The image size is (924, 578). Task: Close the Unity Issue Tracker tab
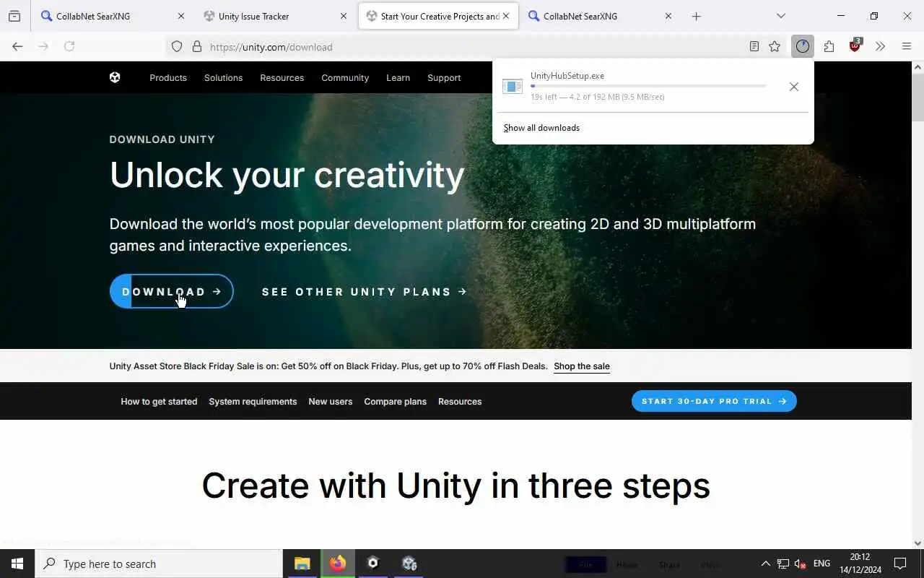pos(343,16)
